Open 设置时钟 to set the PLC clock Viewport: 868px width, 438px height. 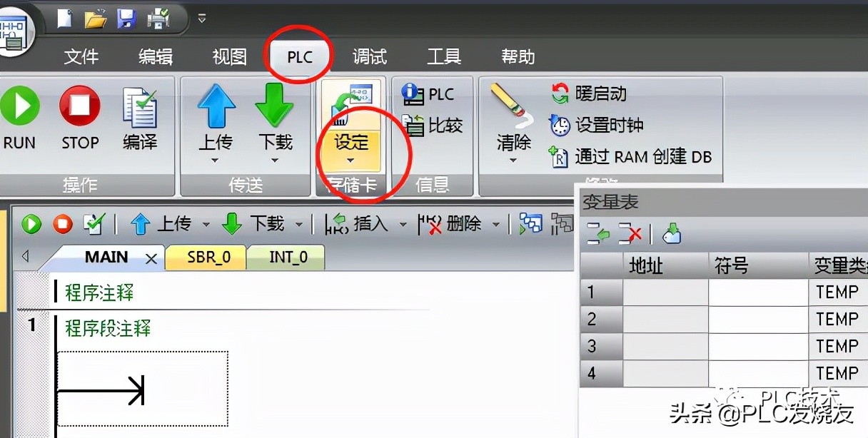coord(605,125)
